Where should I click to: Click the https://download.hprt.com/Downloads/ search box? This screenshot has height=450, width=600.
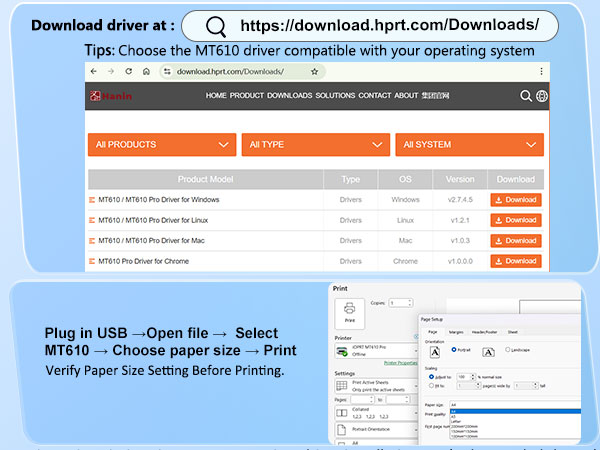(370, 26)
